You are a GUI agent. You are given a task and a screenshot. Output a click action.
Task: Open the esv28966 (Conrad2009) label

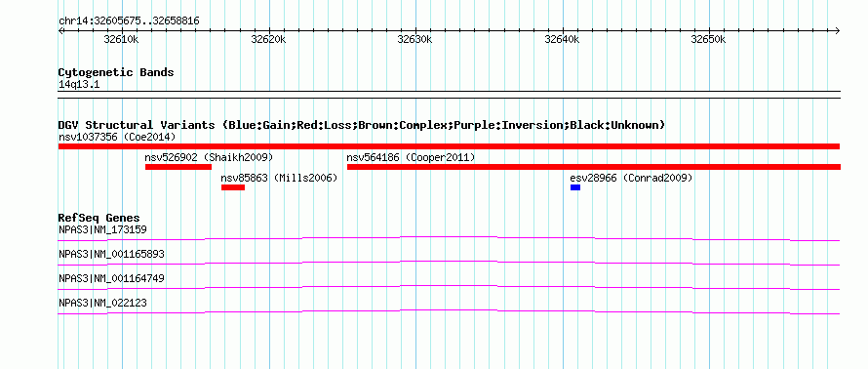point(631,178)
